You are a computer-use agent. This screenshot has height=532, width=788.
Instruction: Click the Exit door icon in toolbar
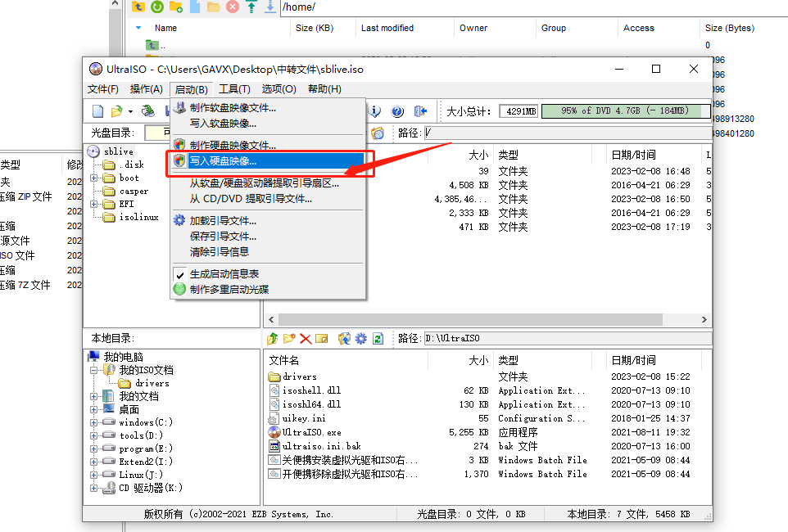[x=420, y=111]
